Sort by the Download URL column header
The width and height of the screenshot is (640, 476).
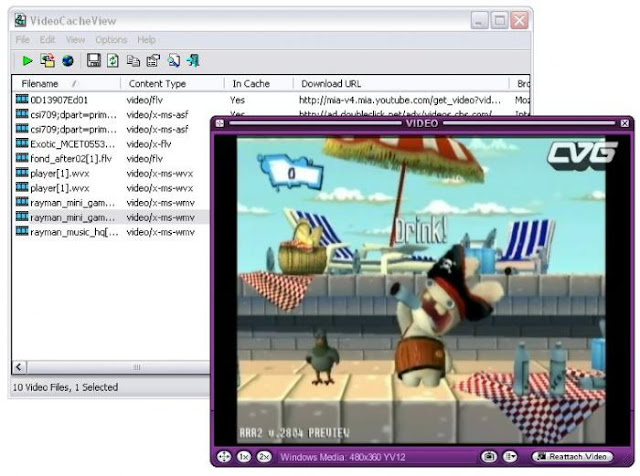[x=401, y=84]
